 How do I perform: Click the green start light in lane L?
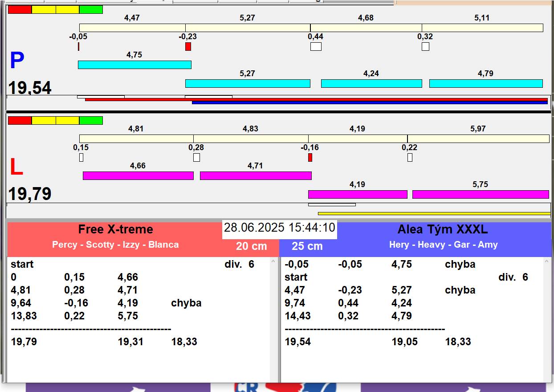[91, 120]
